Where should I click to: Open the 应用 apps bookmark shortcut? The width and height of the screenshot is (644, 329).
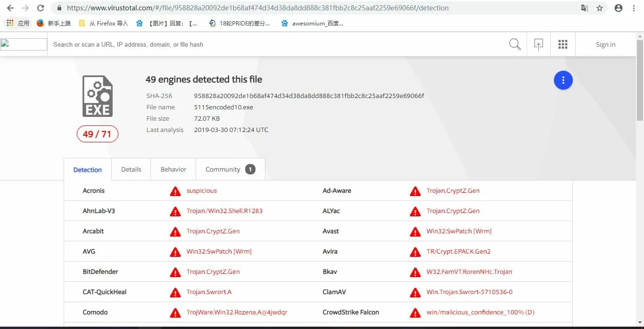[18, 23]
